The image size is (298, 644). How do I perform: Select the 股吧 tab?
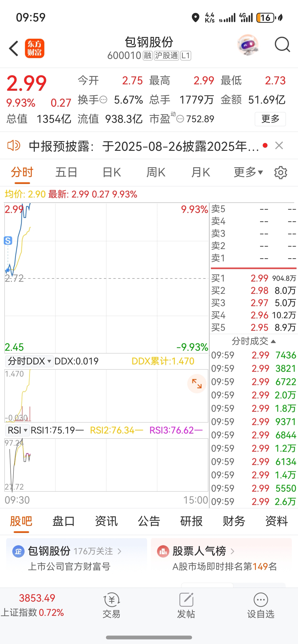point(21,521)
